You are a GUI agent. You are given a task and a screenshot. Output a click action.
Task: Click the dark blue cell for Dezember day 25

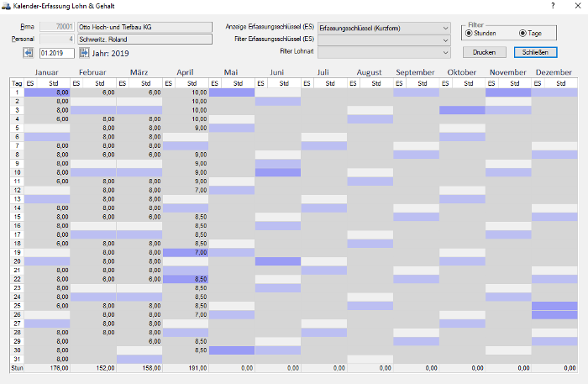(554, 306)
